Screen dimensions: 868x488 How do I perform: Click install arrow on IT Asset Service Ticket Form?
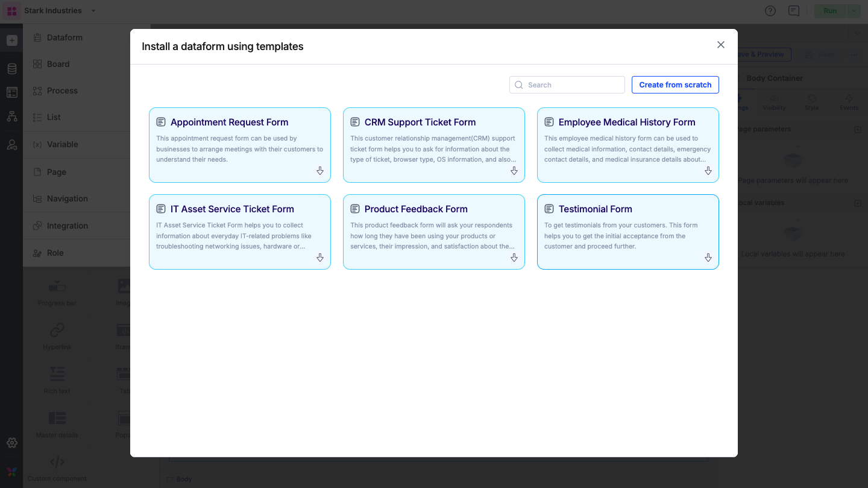(320, 258)
